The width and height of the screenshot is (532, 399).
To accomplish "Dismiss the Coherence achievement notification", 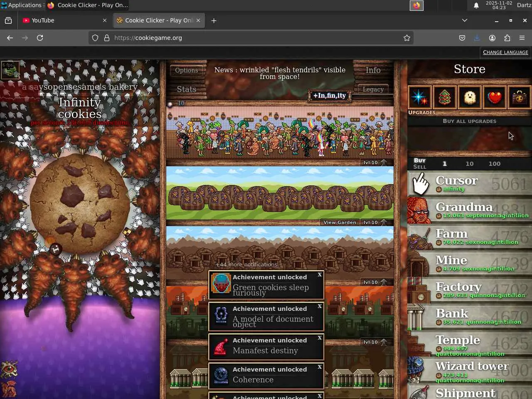I will coord(320,367).
